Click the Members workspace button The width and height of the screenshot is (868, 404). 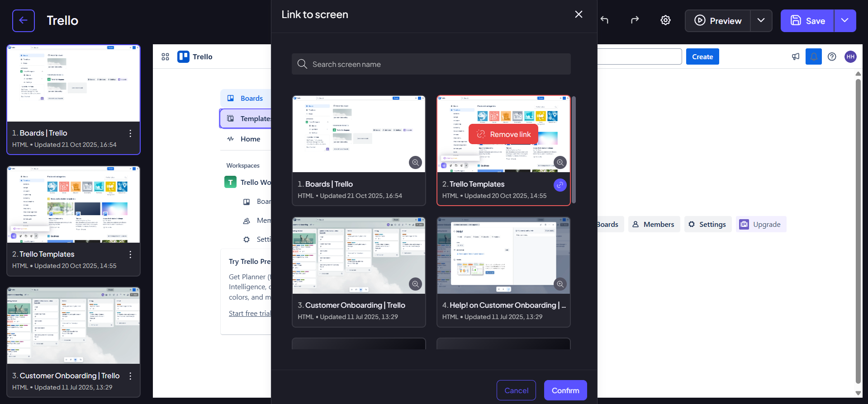tap(654, 224)
